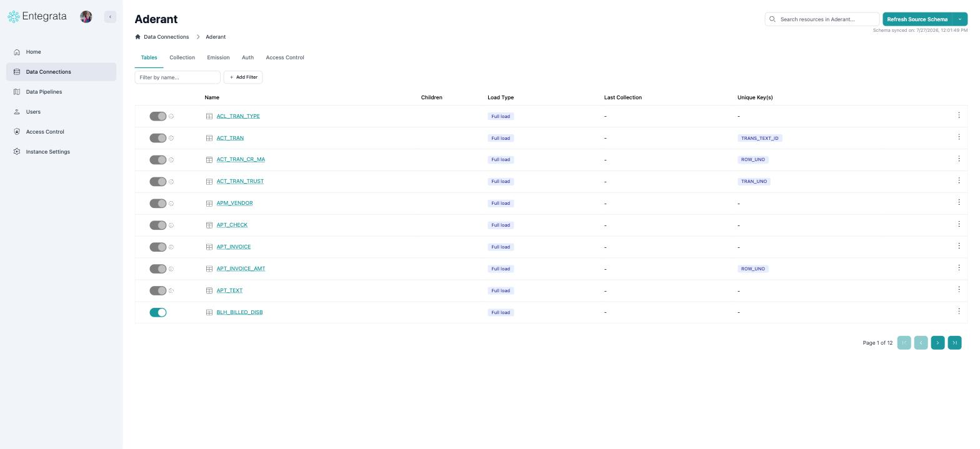The height and width of the screenshot is (449, 980).
Task: Open the ACT_TRAN table link
Action: 230,138
